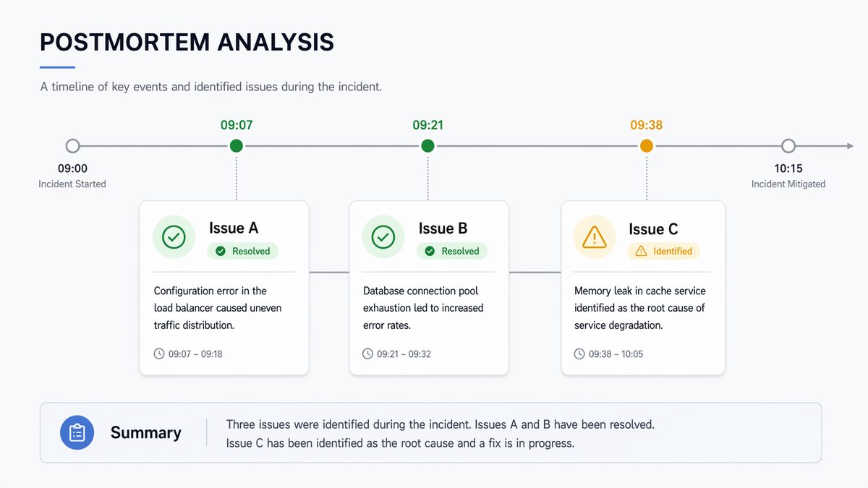Select the 09:00 Incident Started marker
Image resolution: width=868 pixels, height=488 pixels.
click(x=72, y=146)
